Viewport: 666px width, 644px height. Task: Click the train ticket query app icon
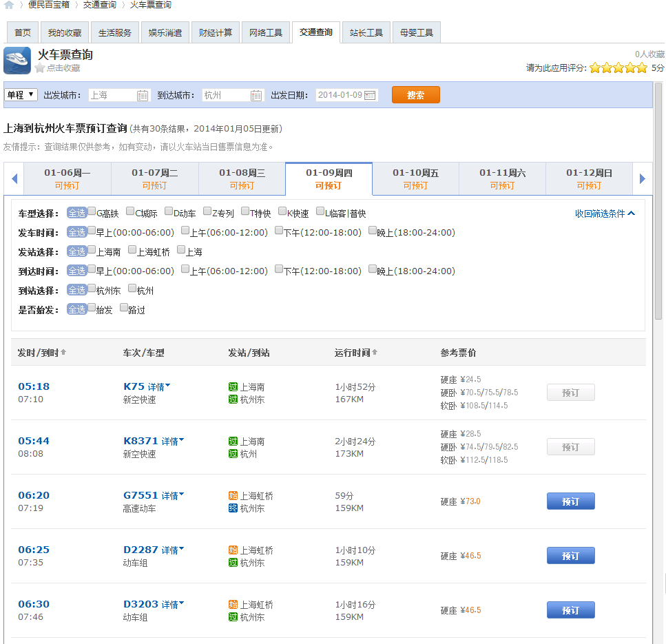[x=17, y=61]
